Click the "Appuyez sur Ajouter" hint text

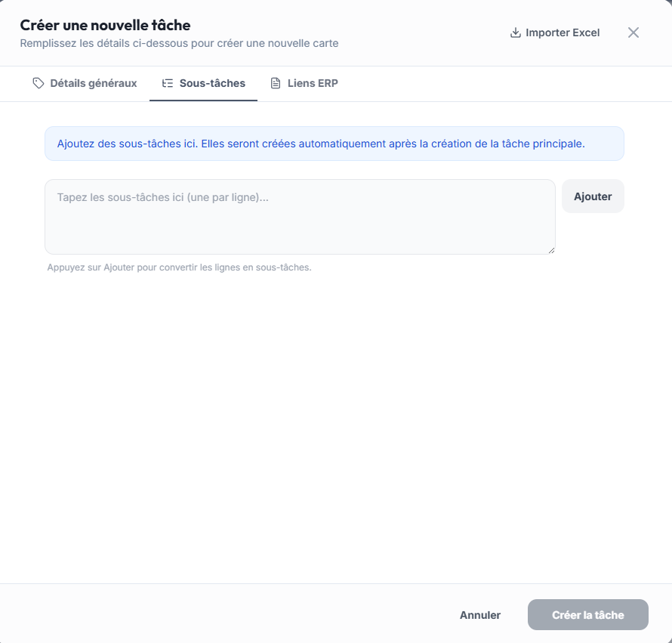[x=179, y=267]
